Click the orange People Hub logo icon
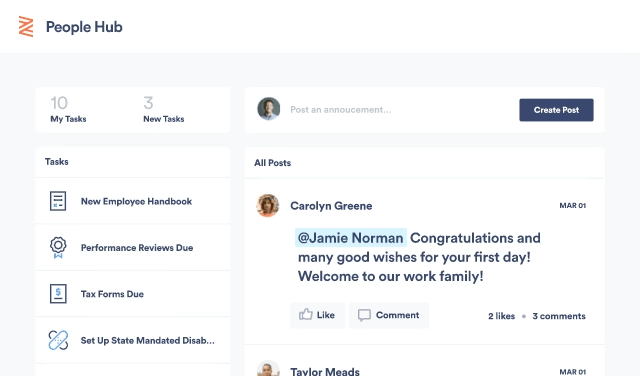Screen dimensions: 640x376 tap(26, 27)
